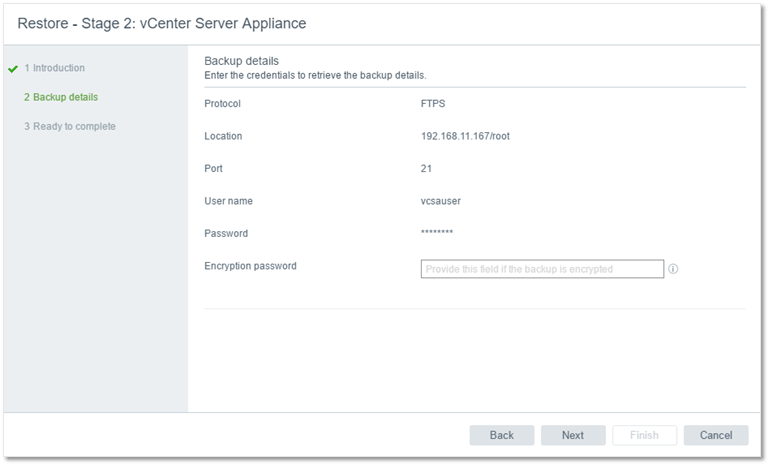Proceed with the Next button
Screen dimensions: 770x466
pyautogui.click(x=573, y=435)
